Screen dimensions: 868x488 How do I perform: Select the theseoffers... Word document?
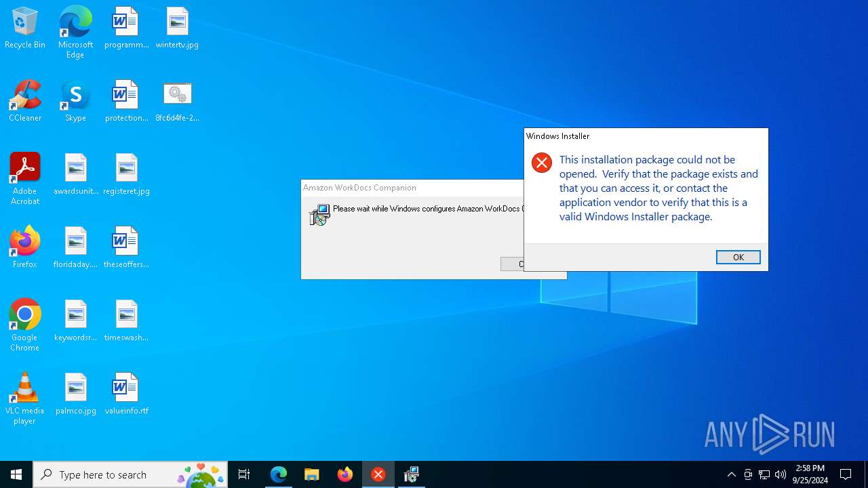126,248
